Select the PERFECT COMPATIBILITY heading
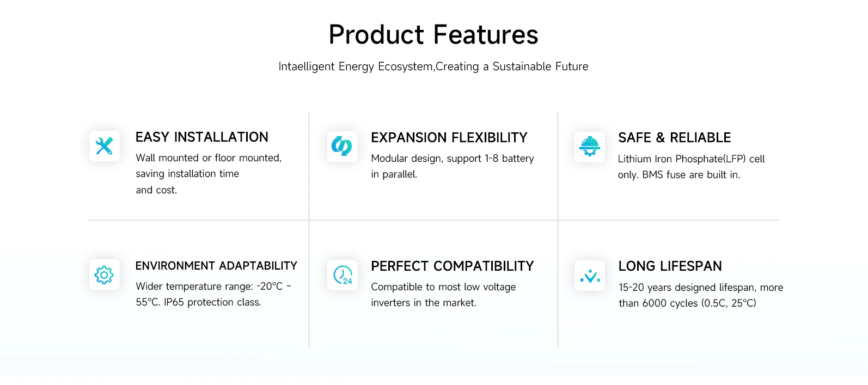The height and width of the screenshot is (385, 868). 453,266
